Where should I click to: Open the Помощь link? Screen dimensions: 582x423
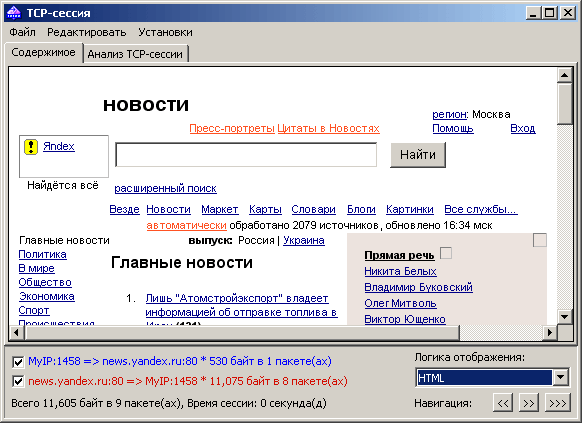(x=453, y=128)
